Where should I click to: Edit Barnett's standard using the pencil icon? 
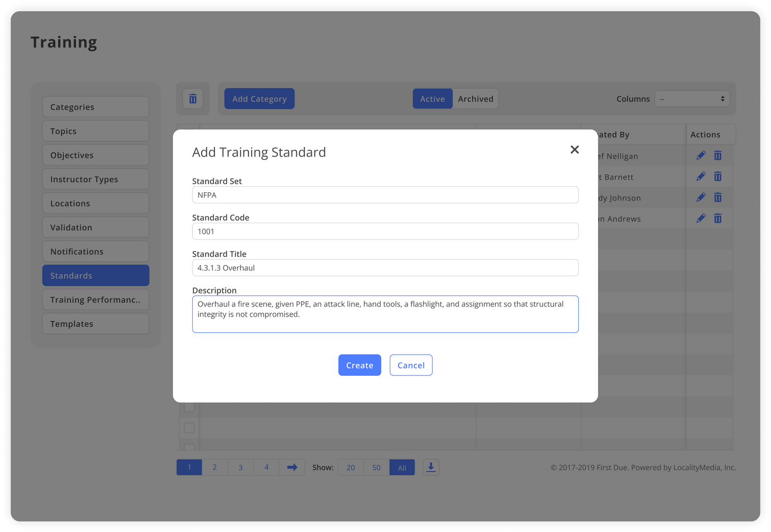click(x=700, y=176)
